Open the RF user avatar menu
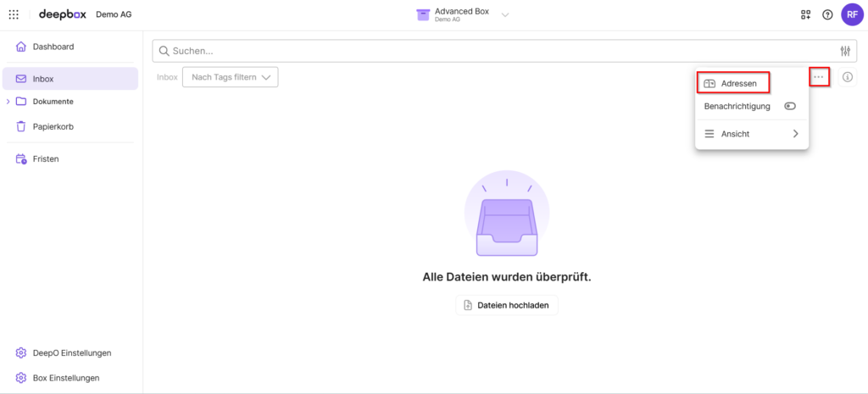Viewport: 868px width, 394px height. click(852, 14)
